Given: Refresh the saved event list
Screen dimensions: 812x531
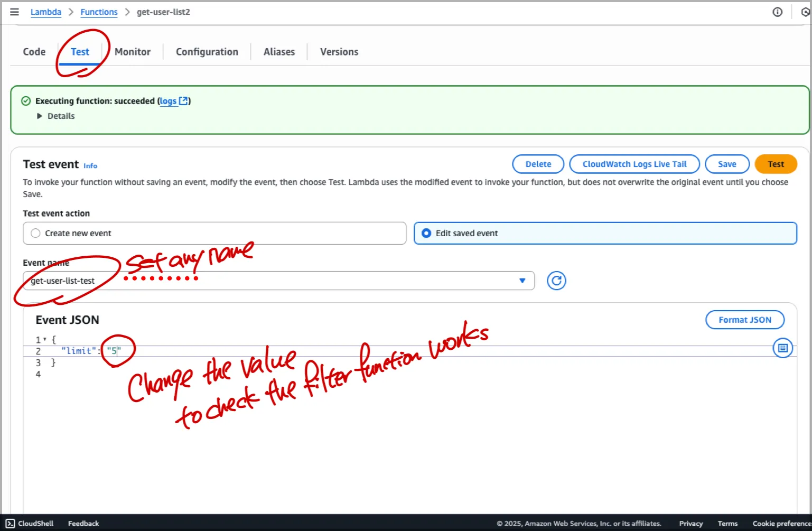Looking at the screenshot, I should coord(556,281).
